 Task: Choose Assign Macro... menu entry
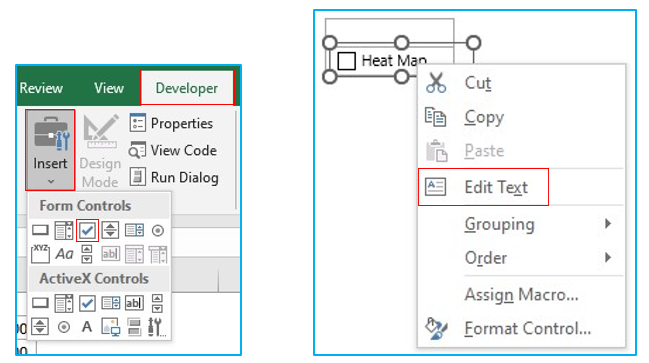(521, 295)
